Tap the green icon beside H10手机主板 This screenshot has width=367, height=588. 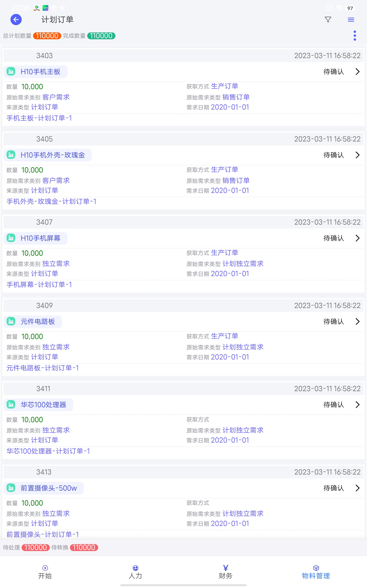click(11, 72)
